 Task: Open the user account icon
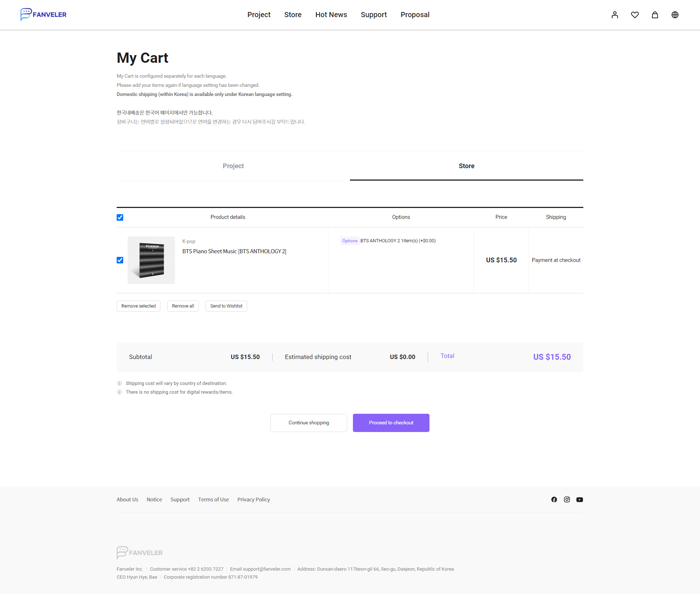(615, 15)
